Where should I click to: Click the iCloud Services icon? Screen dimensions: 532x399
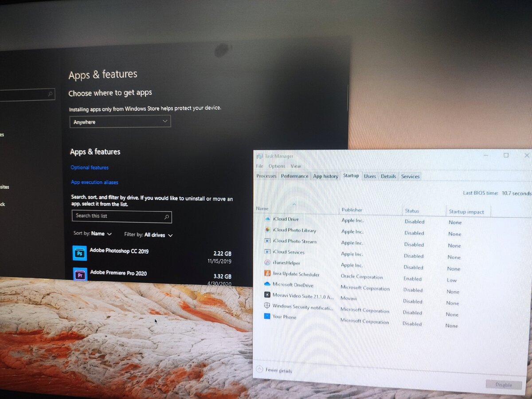pyautogui.click(x=267, y=251)
